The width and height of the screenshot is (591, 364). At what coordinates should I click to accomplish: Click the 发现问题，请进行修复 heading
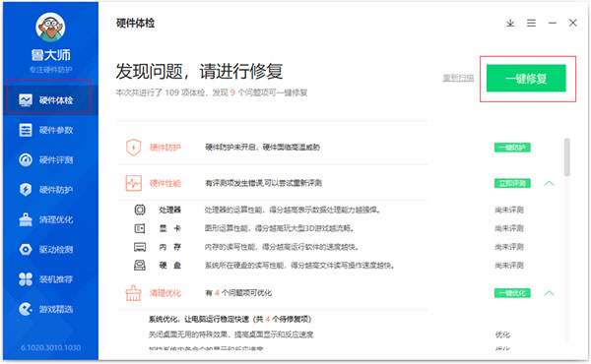(199, 71)
